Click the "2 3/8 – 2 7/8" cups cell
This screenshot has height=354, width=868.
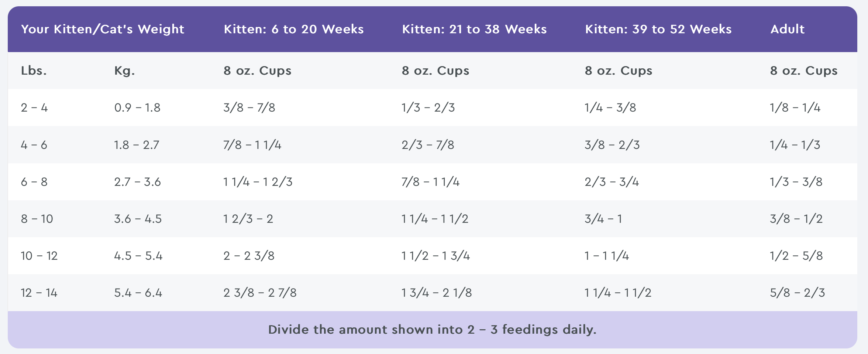[260, 293]
